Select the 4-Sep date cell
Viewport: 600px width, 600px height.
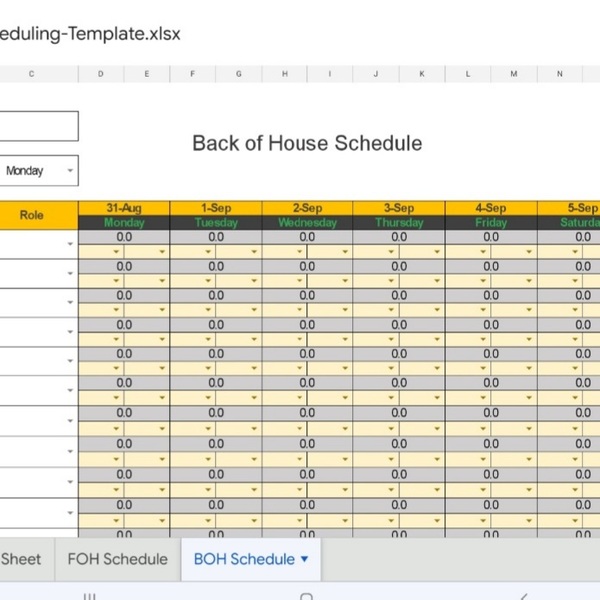(491, 208)
